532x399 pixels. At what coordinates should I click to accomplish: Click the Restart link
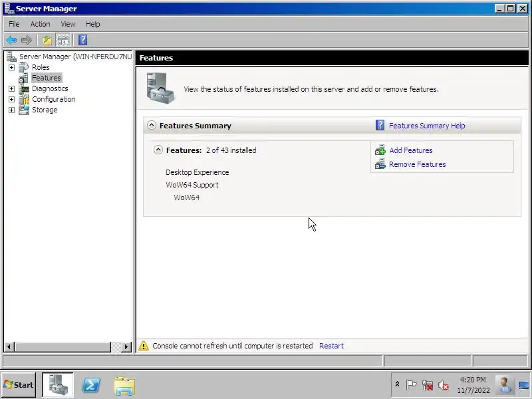pyautogui.click(x=331, y=346)
